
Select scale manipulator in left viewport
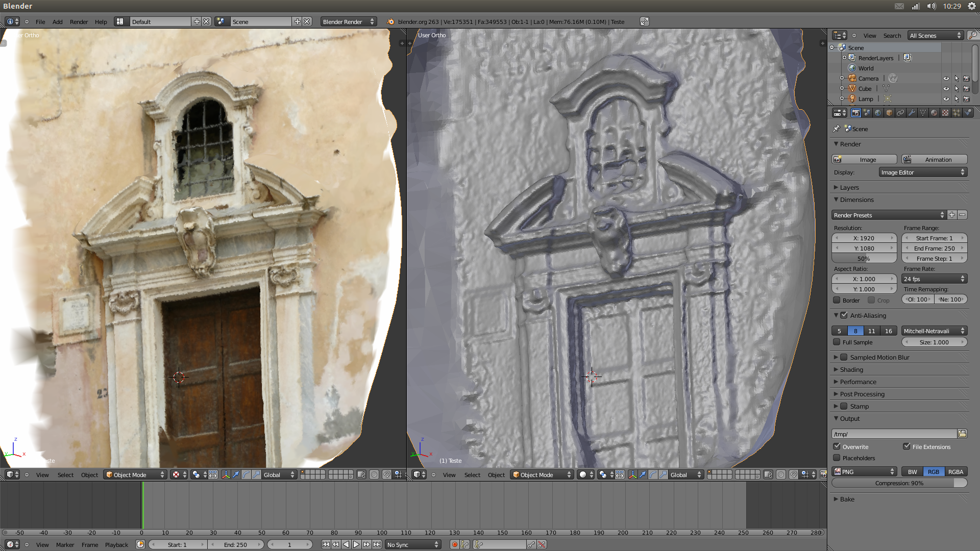click(256, 474)
